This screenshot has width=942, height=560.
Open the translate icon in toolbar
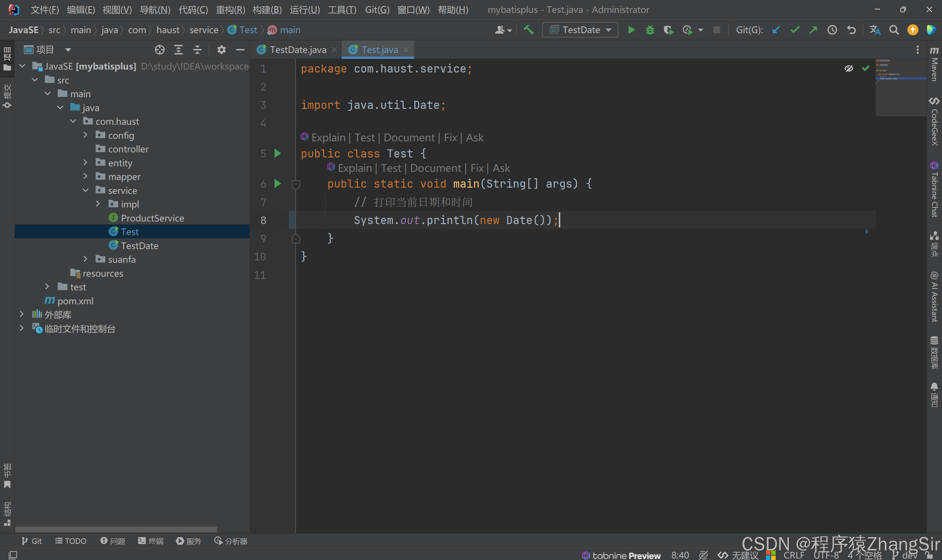875,30
